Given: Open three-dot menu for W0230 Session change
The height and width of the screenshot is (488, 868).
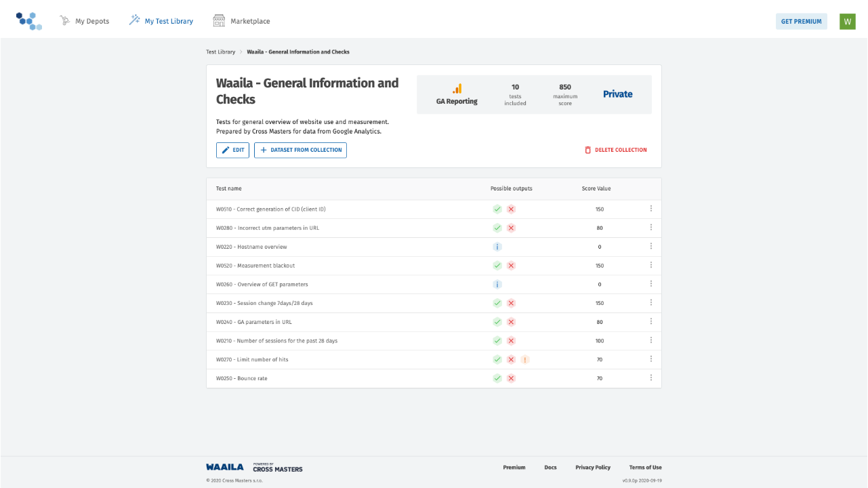Looking at the screenshot, I should pos(650,303).
